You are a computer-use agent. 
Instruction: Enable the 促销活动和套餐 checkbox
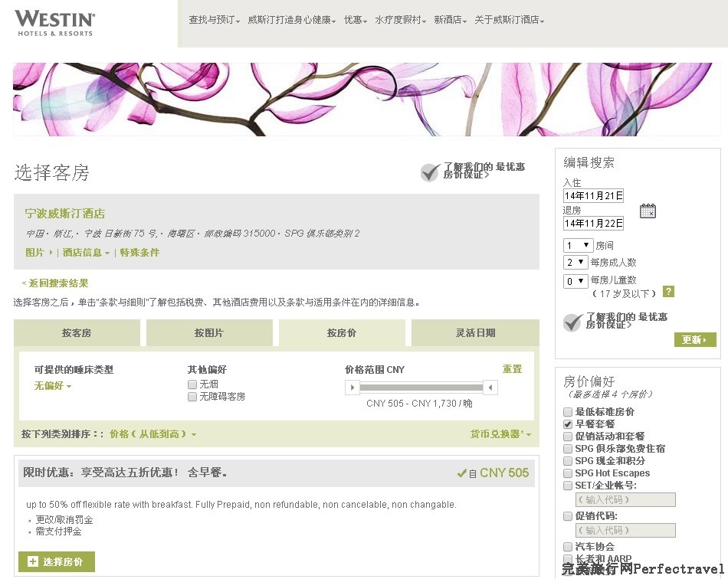[567, 437]
